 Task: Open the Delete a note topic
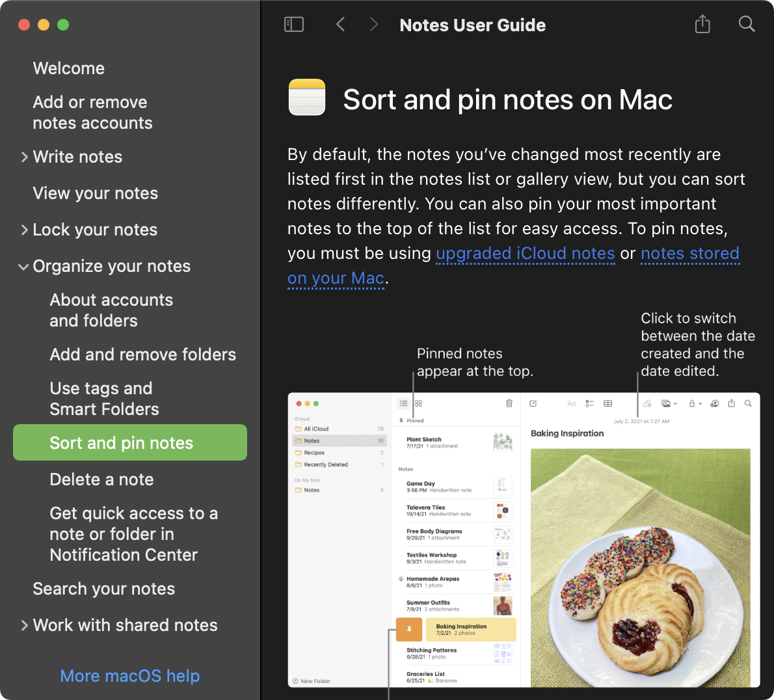(101, 480)
